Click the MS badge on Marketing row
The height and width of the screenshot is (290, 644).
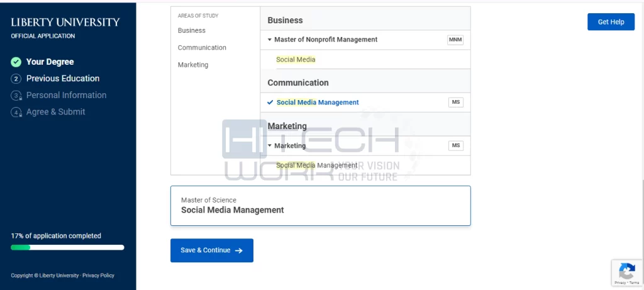pos(456,145)
